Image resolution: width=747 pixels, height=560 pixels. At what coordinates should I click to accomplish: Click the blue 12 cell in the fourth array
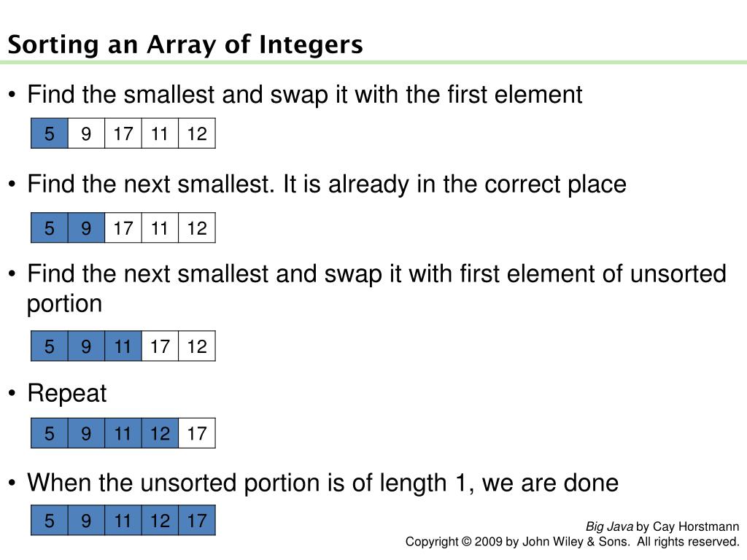tap(160, 433)
